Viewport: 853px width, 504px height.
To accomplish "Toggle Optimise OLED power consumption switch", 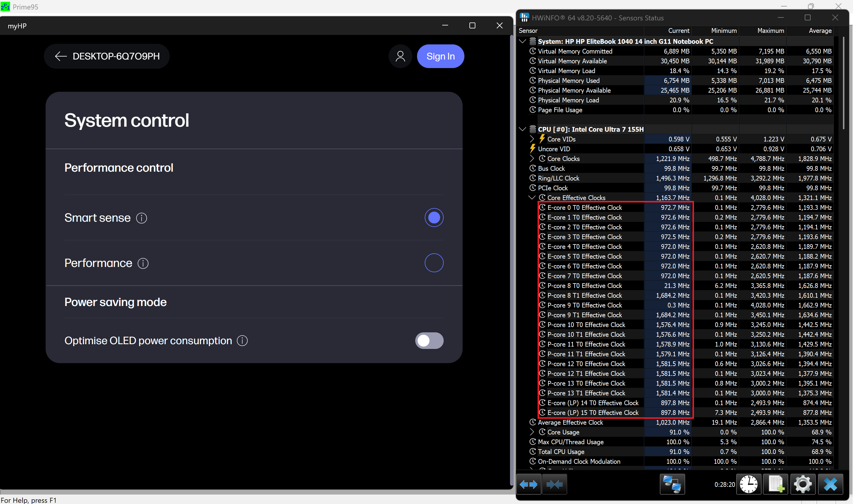I will coord(429,341).
